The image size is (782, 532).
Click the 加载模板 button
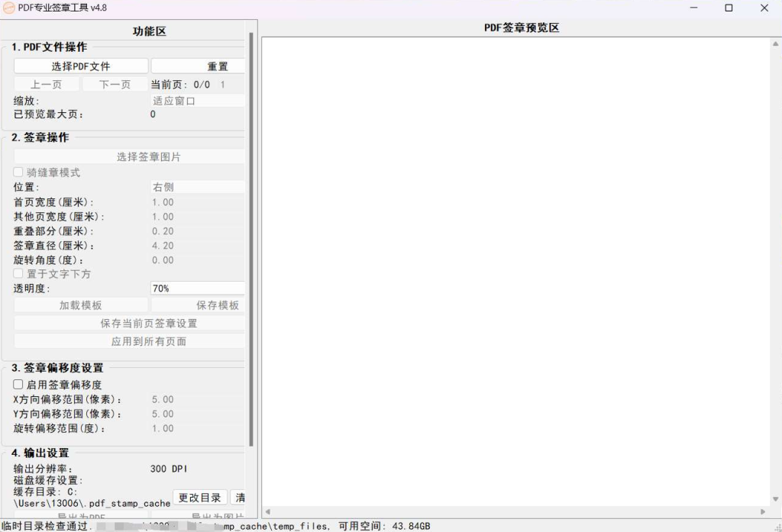(x=81, y=305)
